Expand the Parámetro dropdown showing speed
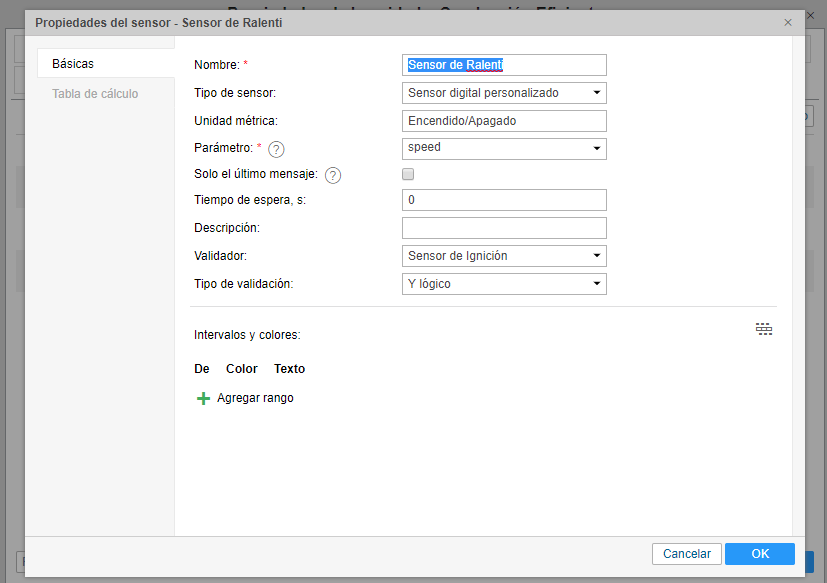Viewport: 827px width, 583px height. (x=503, y=148)
